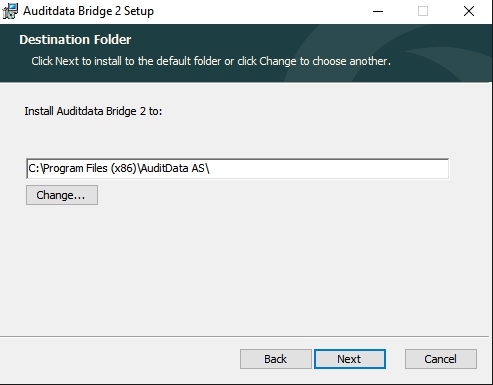
Task: Click the "Program Files (x86)" part of path
Action: [90, 168]
